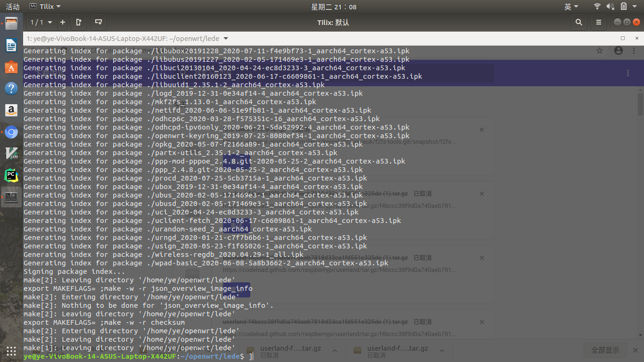The width and height of the screenshot is (644, 362).
Task: Open the Tilix hamburger menu
Action: [x=598, y=22]
